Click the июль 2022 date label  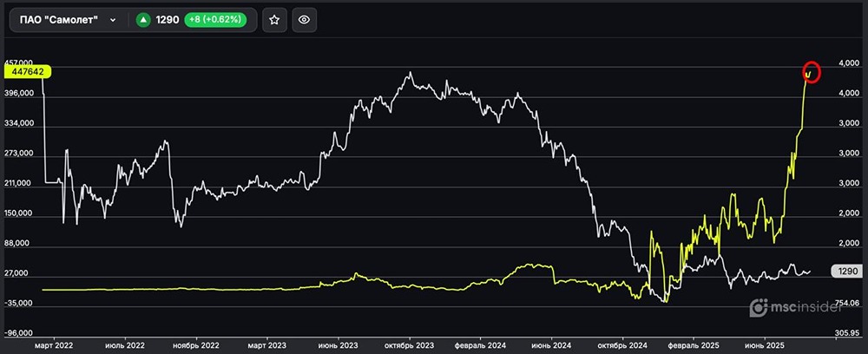coord(127,344)
